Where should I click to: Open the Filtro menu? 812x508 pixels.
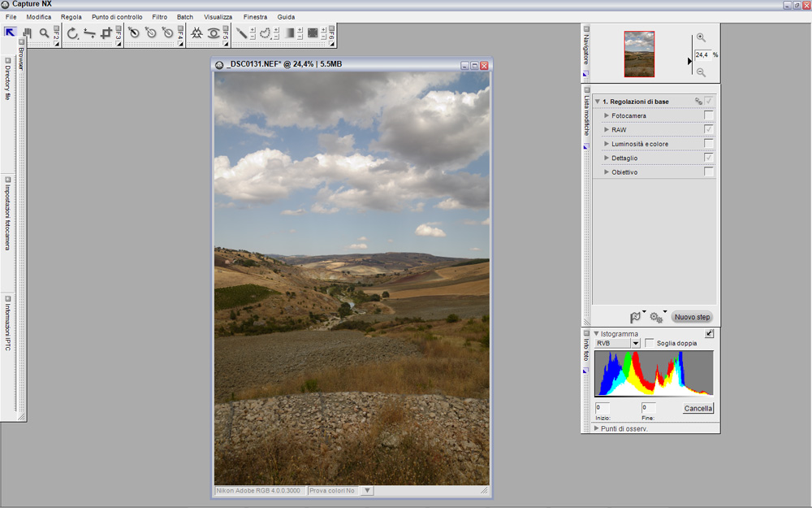click(x=159, y=16)
